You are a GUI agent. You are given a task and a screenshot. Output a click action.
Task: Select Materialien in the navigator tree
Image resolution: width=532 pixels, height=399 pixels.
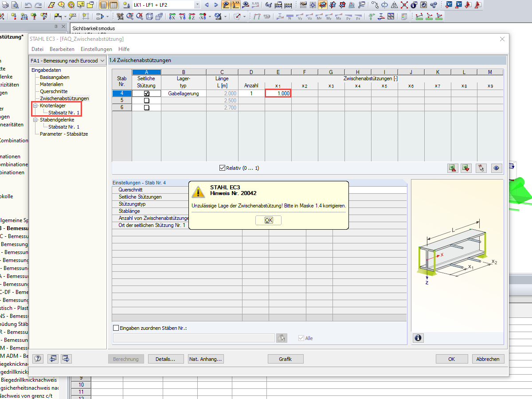pyautogui.click(x=51, y=84)
